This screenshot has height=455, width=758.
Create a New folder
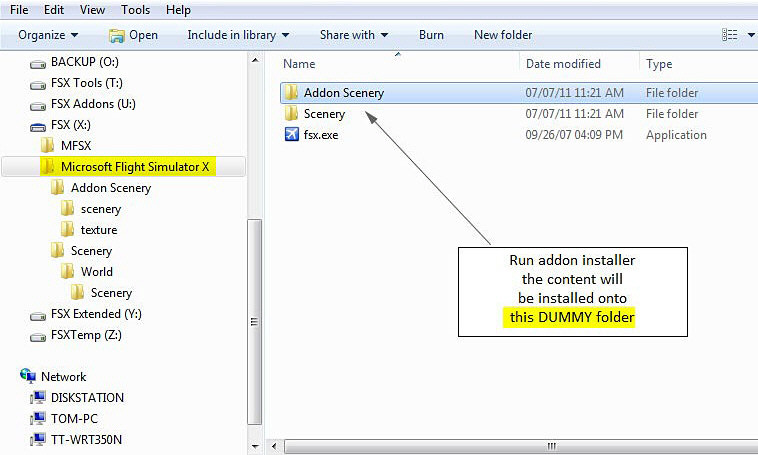coord(503,35)
